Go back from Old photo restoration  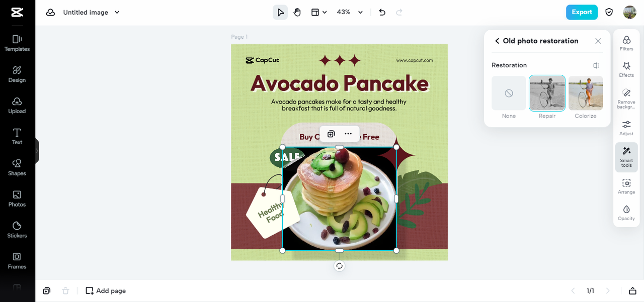coord(497,41)
